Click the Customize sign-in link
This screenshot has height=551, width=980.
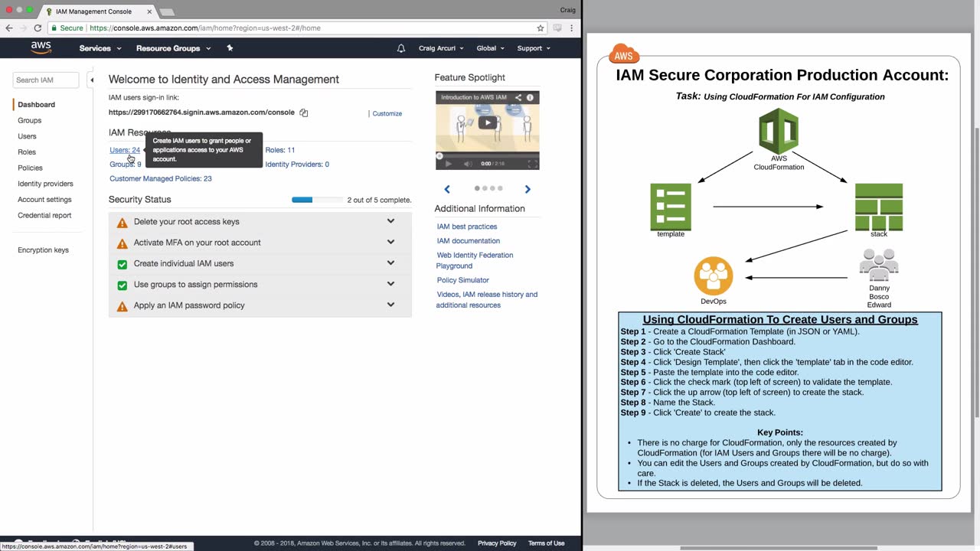click(x=387, y=114)
